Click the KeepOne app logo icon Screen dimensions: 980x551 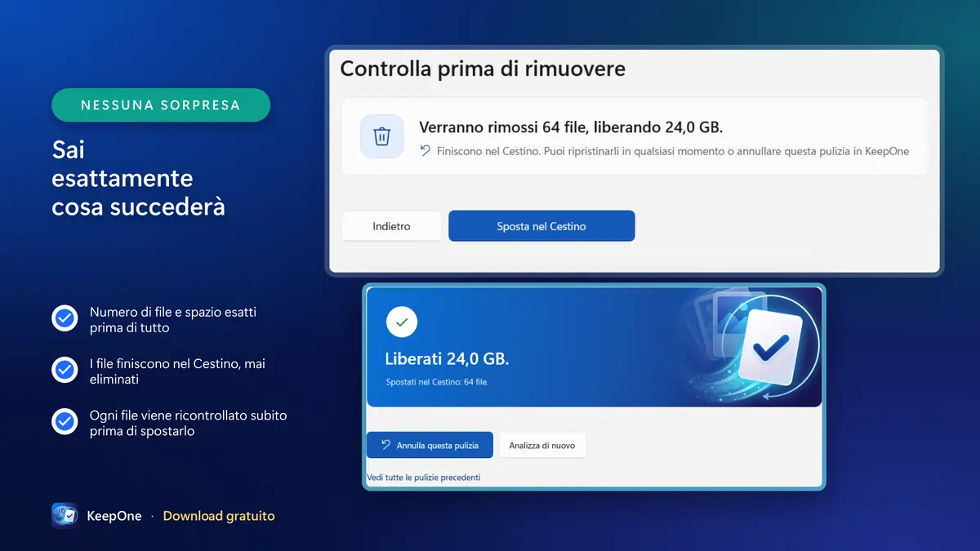pos(65,516)
